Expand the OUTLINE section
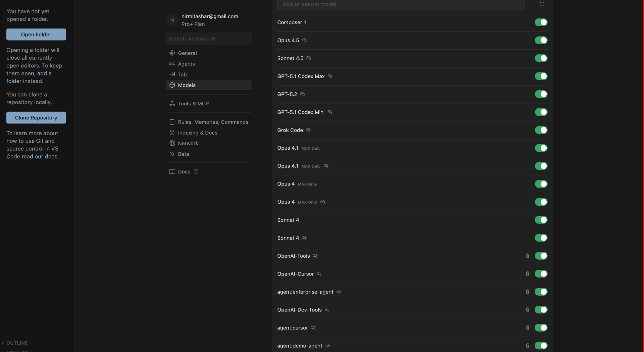Screen dimensions: 644x352 pyautogui.click(x=15, y=343)
